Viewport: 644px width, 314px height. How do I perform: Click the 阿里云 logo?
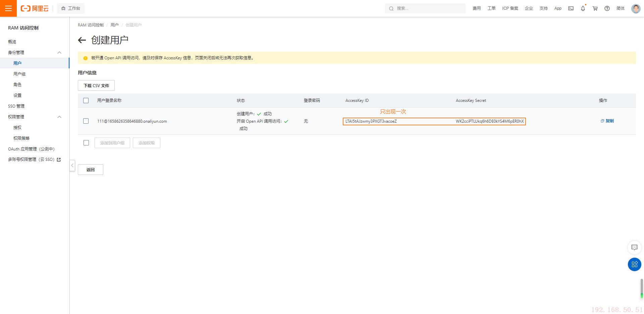(x=35, y=8)
